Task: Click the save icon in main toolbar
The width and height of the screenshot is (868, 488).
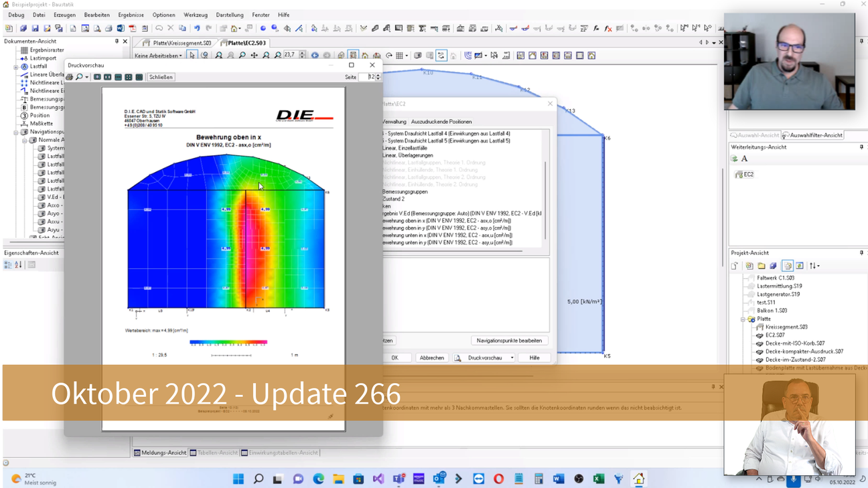Action: point(35,29)
